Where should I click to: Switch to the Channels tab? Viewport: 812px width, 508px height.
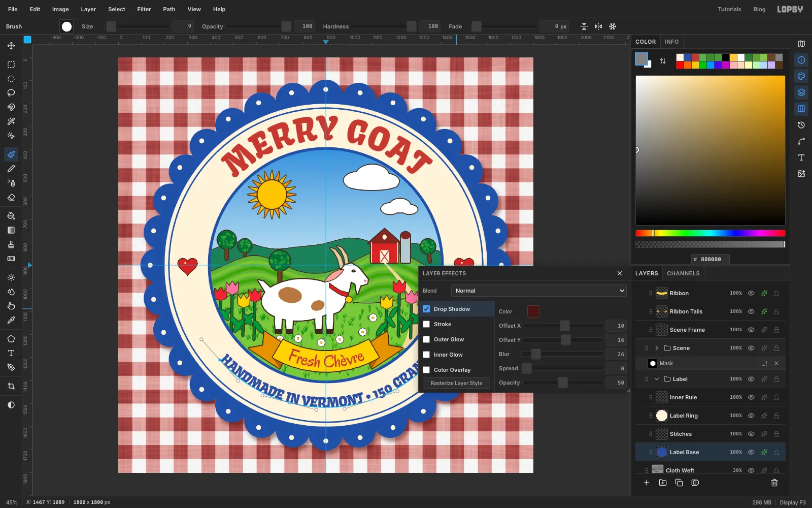click(683, 273)
